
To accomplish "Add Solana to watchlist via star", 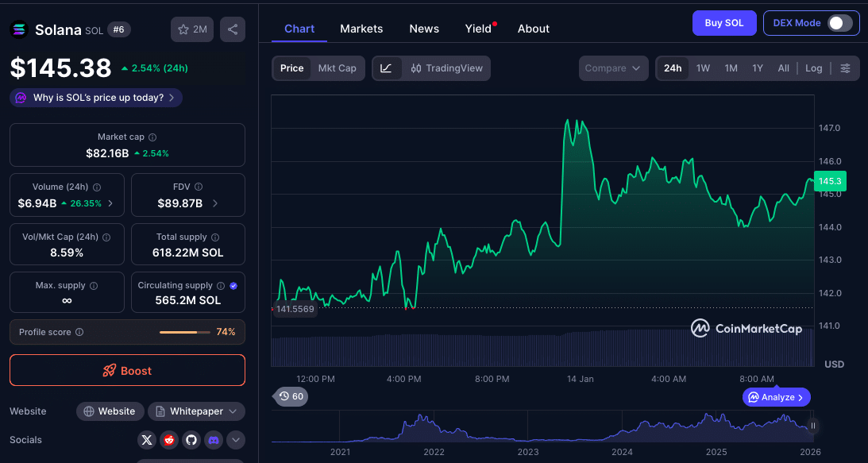I will (191, 29).
